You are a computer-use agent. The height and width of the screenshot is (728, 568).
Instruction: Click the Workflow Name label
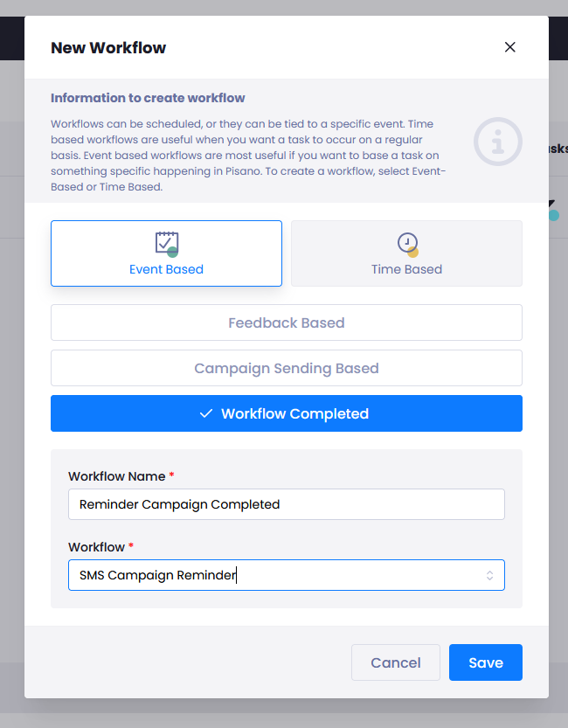(x=116, y=476)
